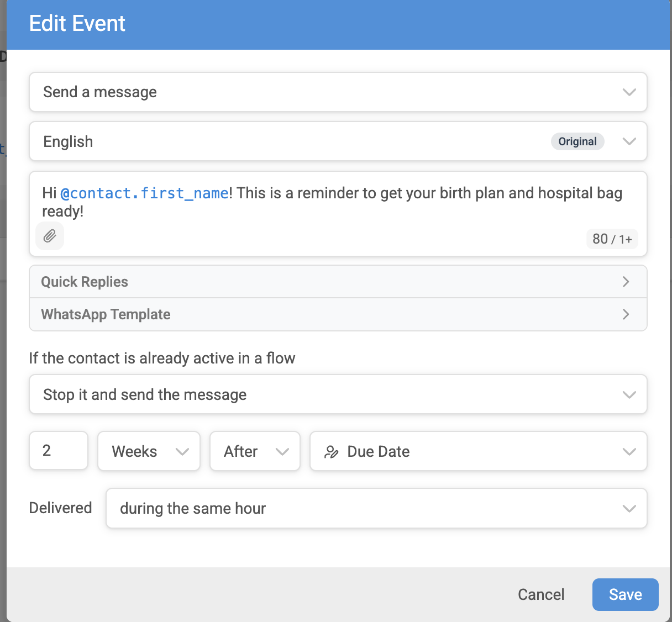Viewport: 672px width, 622px height.
Task: Click the Original language badge
Action: (577, 141)
